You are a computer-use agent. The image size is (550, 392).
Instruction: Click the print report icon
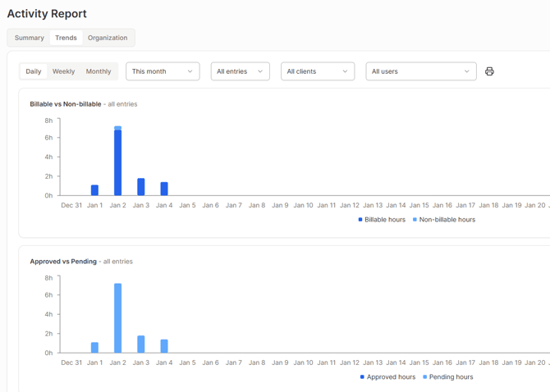489,71
